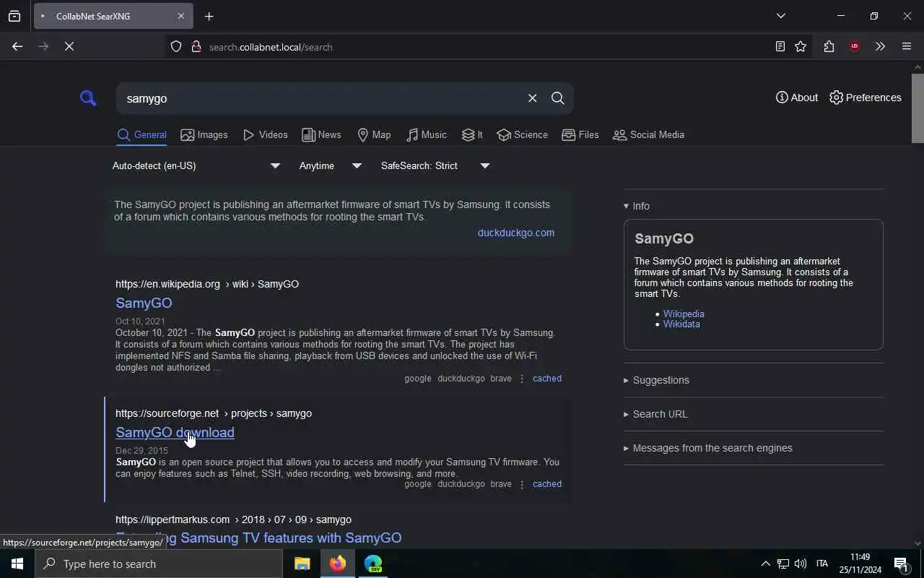Open the SamyGO Wikipedia result title
Screen dimensions: 924x578
point(144,303)
